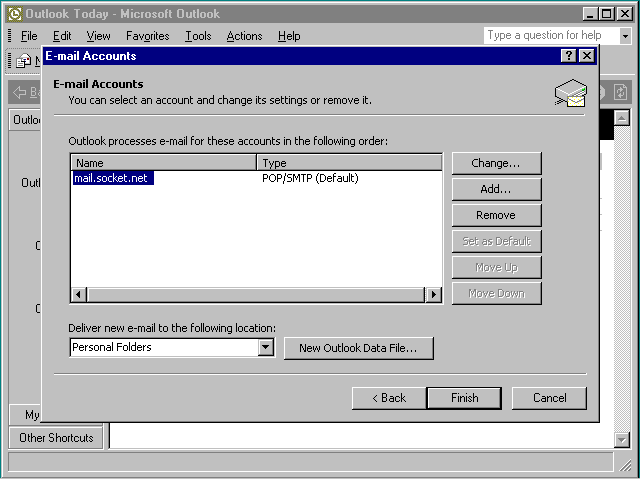Open the View menu

[98, 36]
